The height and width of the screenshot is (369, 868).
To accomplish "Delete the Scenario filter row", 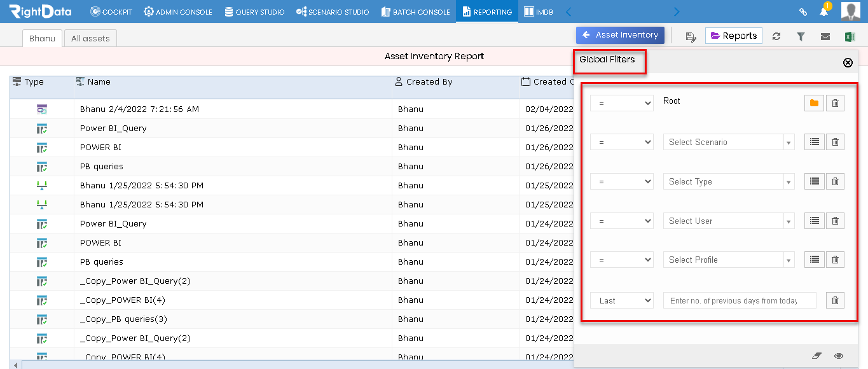I will click(836, 142).
